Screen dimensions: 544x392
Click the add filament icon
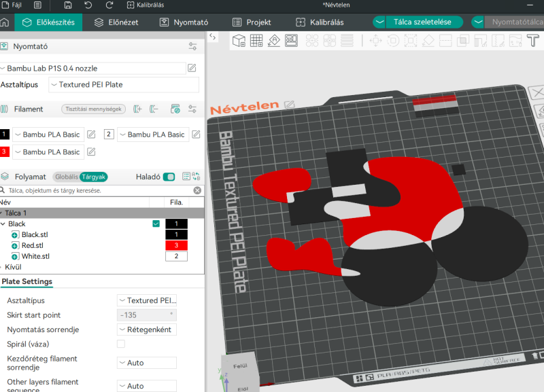[x=138, y=109]
